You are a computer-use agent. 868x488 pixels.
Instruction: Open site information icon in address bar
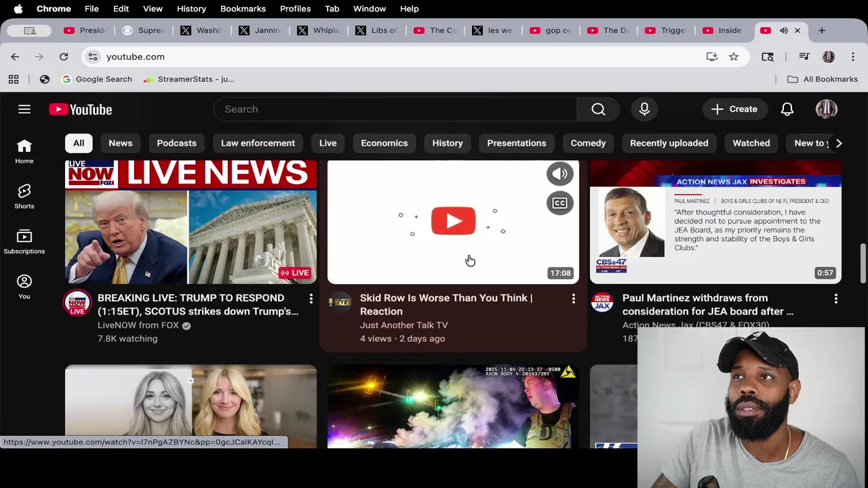point(93,57)
